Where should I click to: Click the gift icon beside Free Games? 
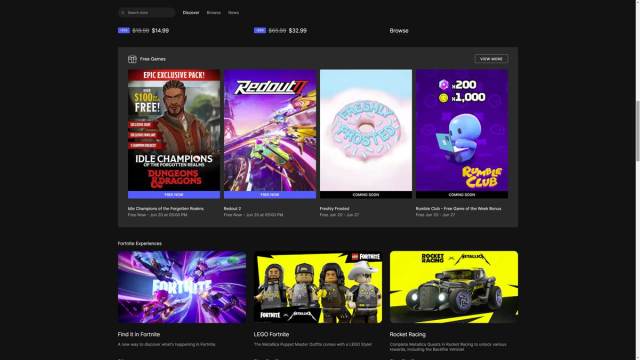(x=132, y=59)
